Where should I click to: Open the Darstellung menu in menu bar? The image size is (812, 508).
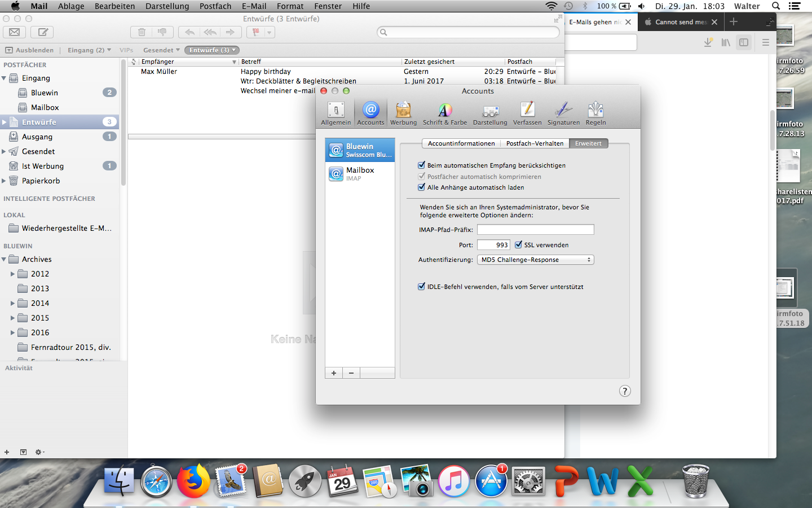coord(167,6)
